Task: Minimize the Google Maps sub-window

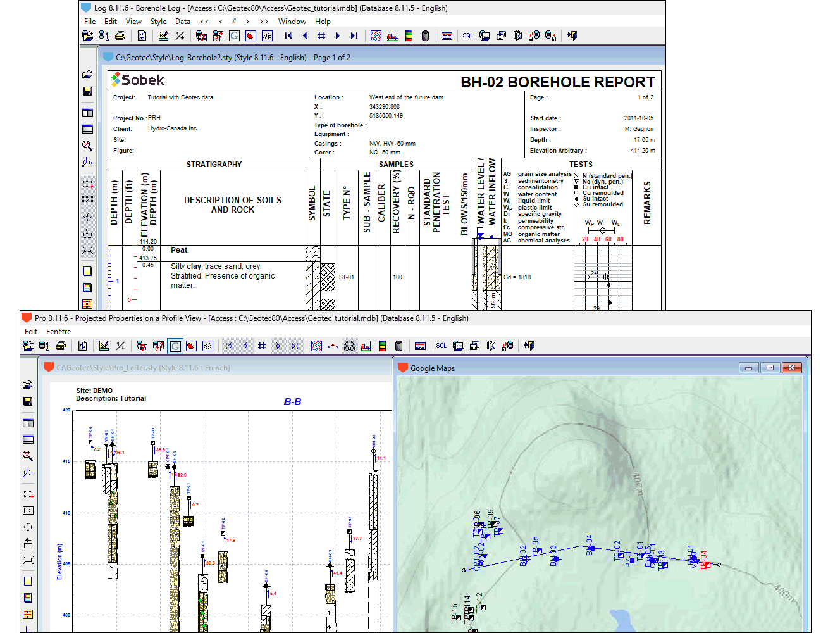Action: 748,368
